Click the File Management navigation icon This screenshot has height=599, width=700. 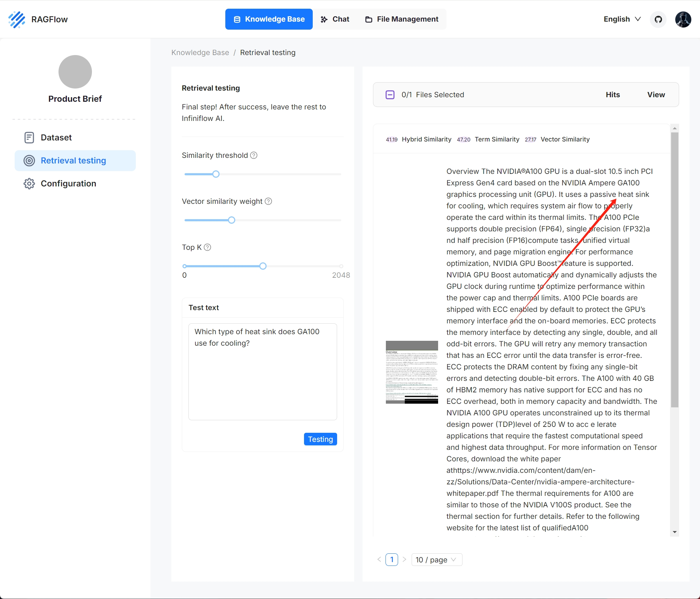pyautogui.click(x=369, y=19)
